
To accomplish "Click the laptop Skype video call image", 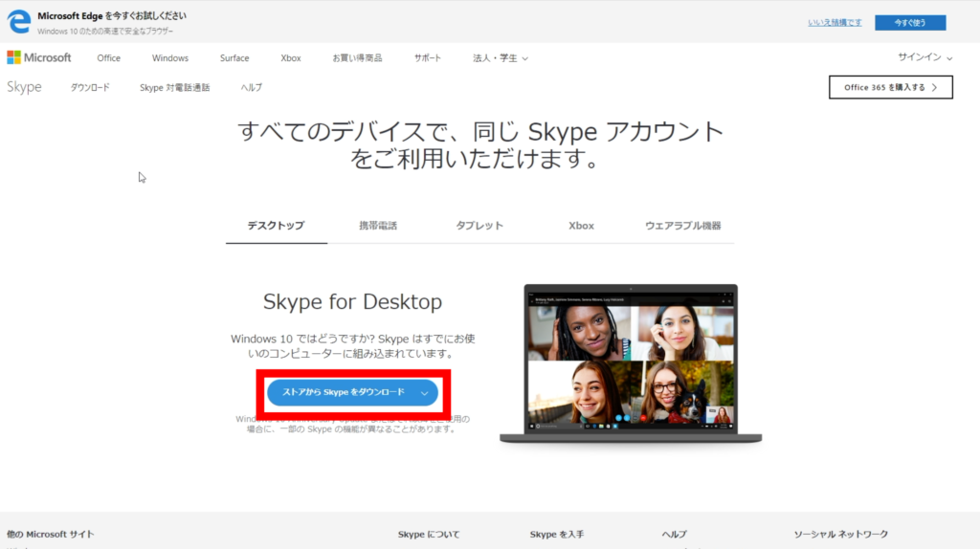I will tap(631, 364).
